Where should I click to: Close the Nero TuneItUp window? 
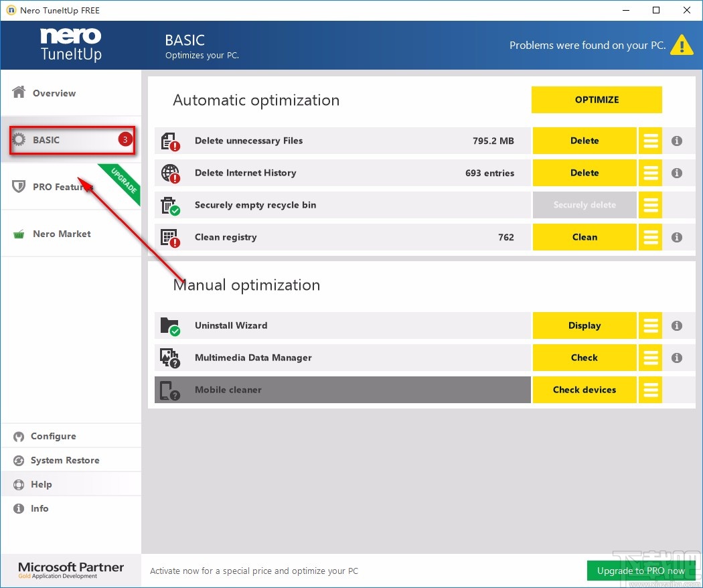coord(686,10)
